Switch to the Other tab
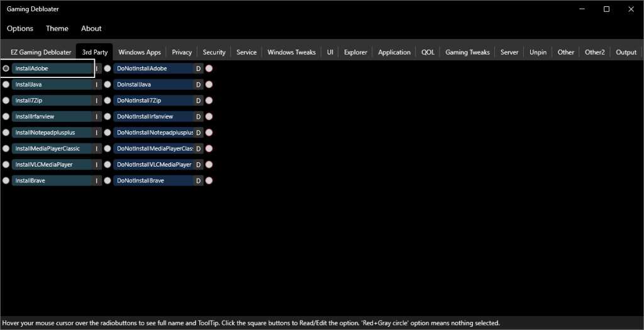Viewport: 644px width, 330px height. pyautogui.click(x=565, y=52)
